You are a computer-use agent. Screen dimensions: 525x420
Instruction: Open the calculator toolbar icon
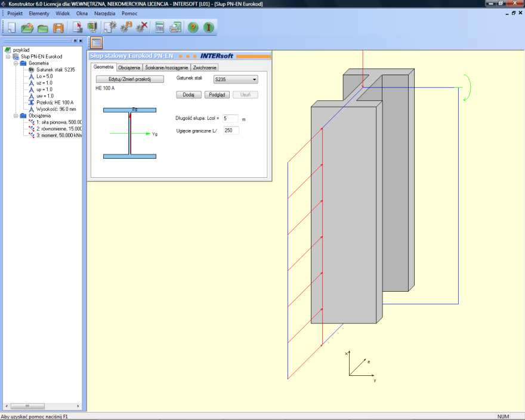[160, 27]
